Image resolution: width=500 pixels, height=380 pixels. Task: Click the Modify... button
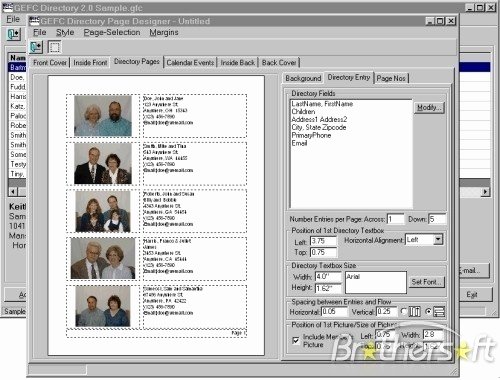click(x=429, y=107)
